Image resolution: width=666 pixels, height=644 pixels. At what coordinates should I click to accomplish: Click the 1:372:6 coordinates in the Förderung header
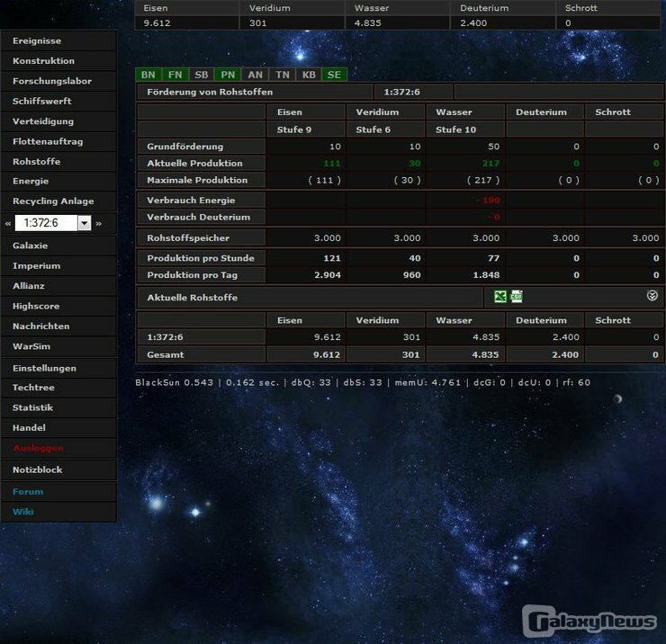[401, 92]
